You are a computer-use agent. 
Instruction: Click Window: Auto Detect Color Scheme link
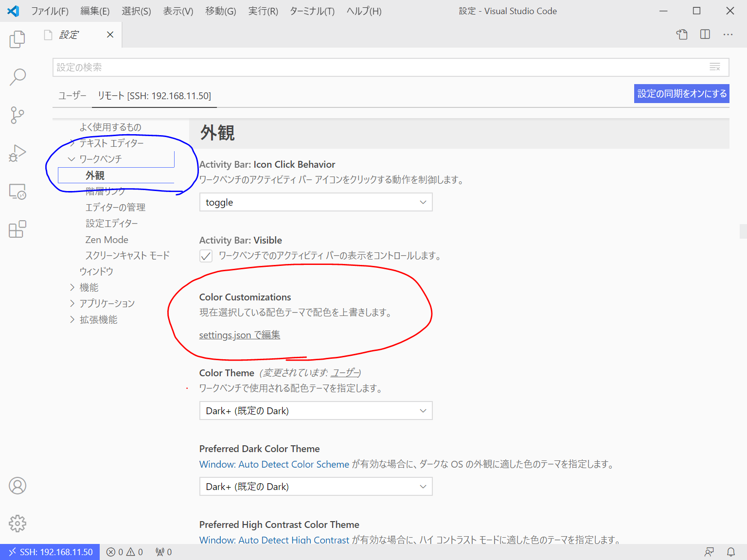[274, 464]
